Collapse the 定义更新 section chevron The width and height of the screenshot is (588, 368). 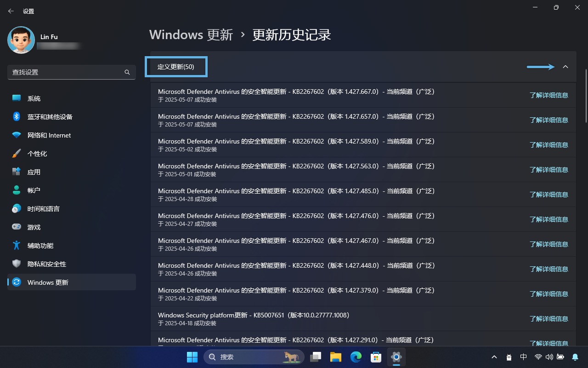[565, 67]
